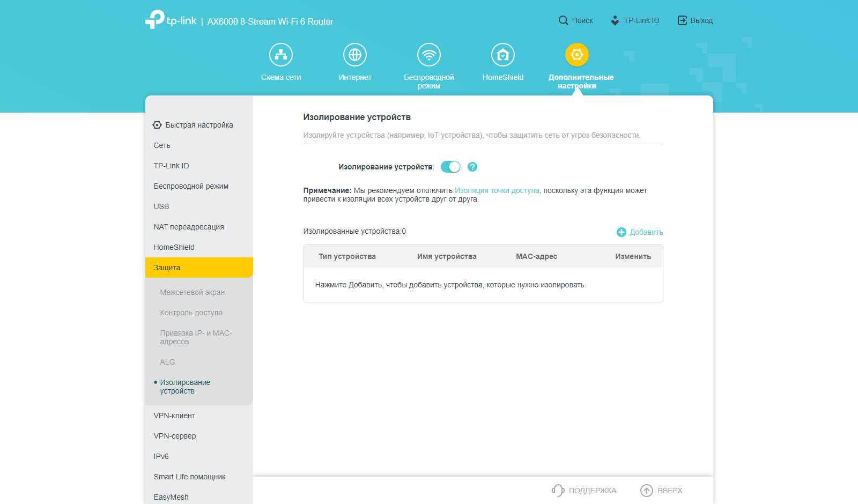Open VPN-сервер in the sidebar
Image resolution: width=858 pixels, height=504 pixels.
click(x=199, y=436)
